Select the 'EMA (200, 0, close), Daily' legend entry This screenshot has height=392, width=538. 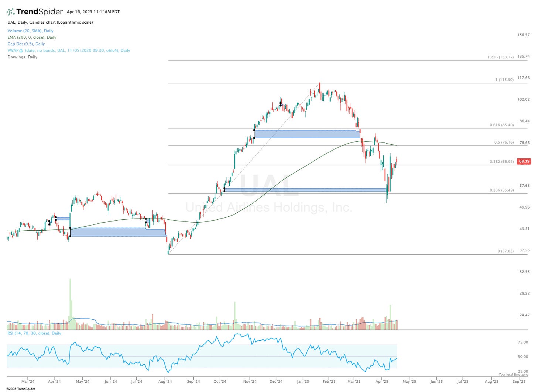point(32,37)
